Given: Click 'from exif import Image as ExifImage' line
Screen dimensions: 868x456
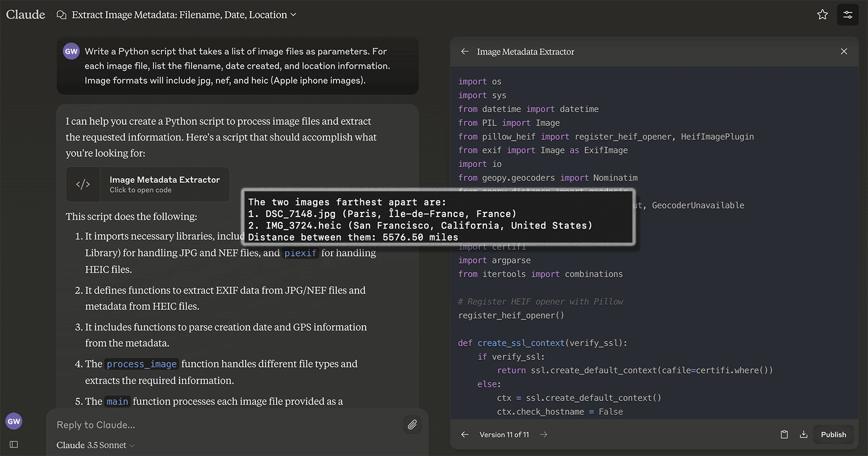Looking at the screenshot, I should point(543,150).
